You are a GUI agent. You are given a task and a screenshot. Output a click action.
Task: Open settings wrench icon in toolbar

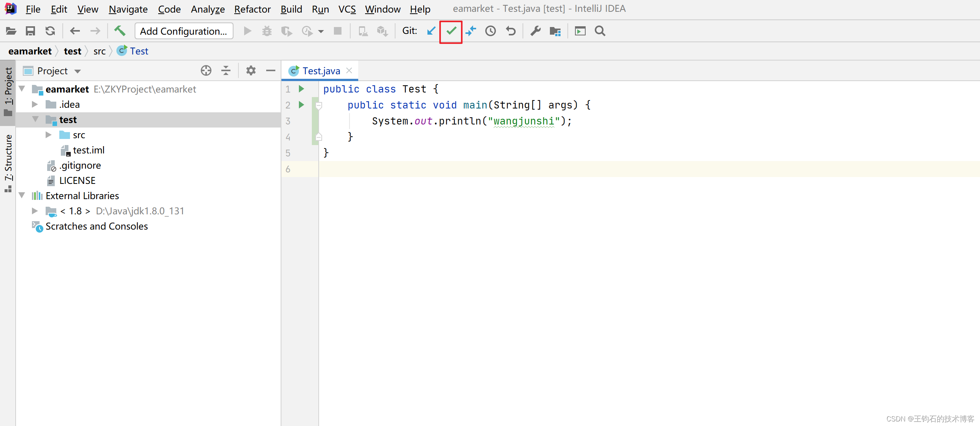tap(535, 31)
